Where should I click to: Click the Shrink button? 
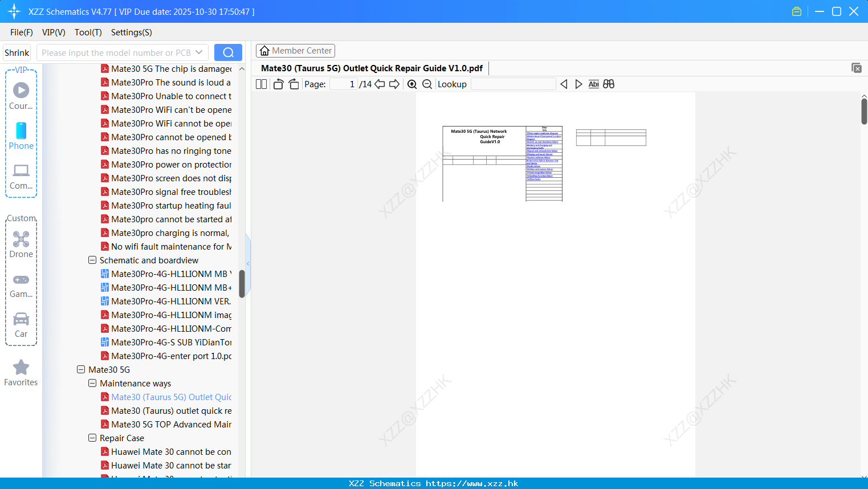(x=17, y=52)
